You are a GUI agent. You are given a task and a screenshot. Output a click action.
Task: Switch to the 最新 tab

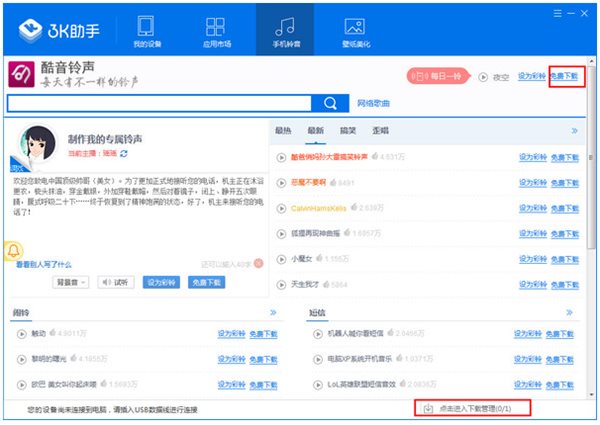(316, 131)
